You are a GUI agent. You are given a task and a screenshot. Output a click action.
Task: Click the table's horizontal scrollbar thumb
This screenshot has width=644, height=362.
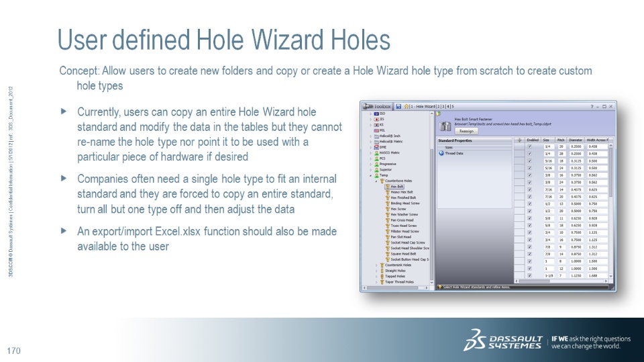point(535,281)
